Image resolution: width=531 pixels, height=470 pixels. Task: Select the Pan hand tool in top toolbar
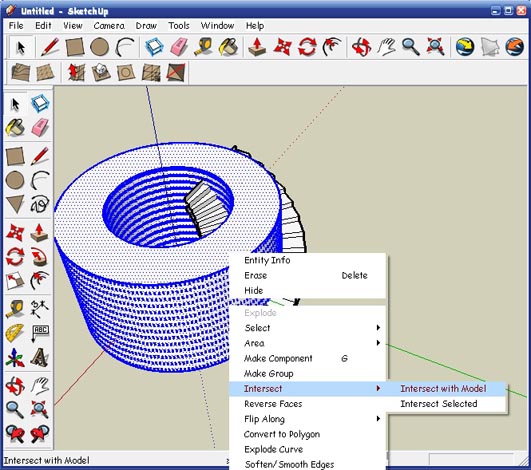pyautogui.click(x=386, y=47)
